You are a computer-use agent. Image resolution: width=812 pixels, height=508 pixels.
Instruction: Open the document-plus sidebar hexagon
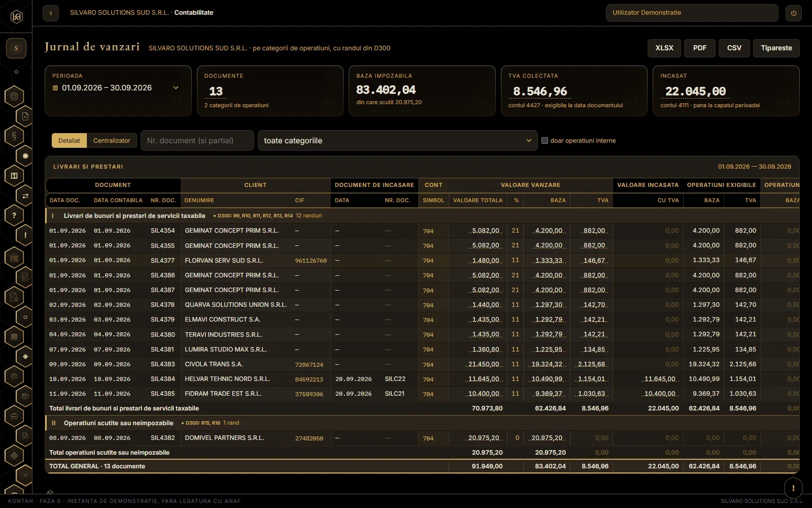coord(25,116)
